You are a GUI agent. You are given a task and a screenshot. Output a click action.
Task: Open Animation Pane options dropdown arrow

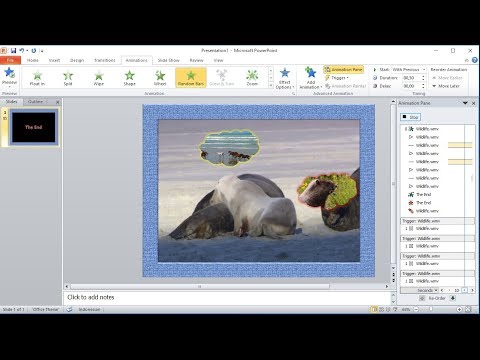[465, 103]
